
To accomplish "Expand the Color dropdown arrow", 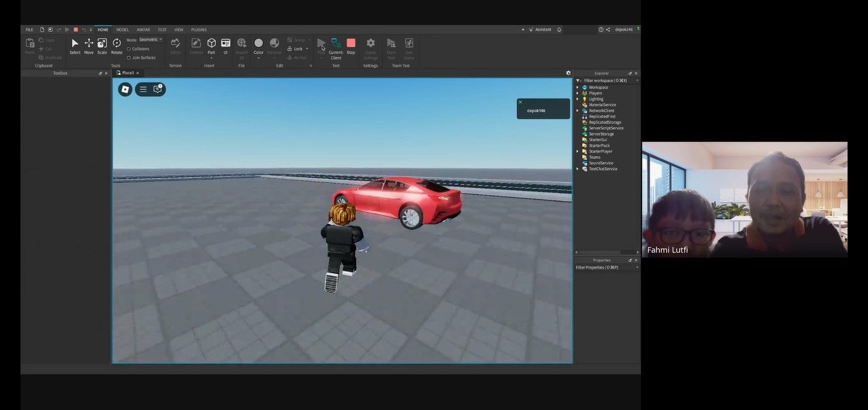I will (258, 58).
